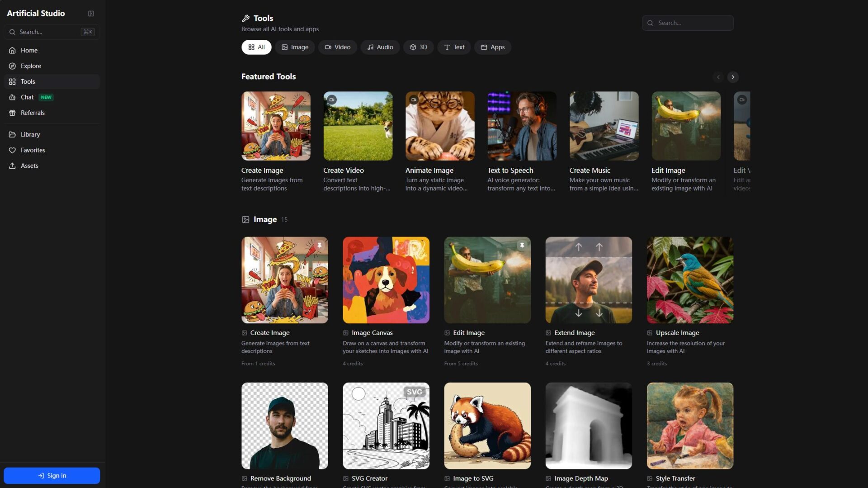Viewport: 868px width, 488px height.
Task: Go to the Referrals page
Action: pos(33,113)
